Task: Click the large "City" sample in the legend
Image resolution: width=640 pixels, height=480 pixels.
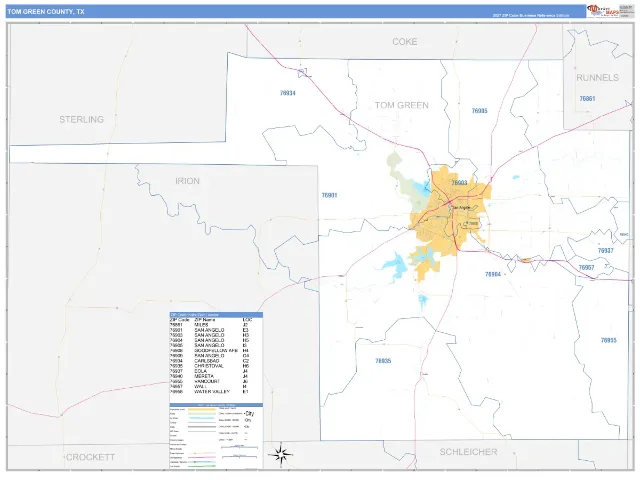Action: pyautogui.click(x=249, y=413)
